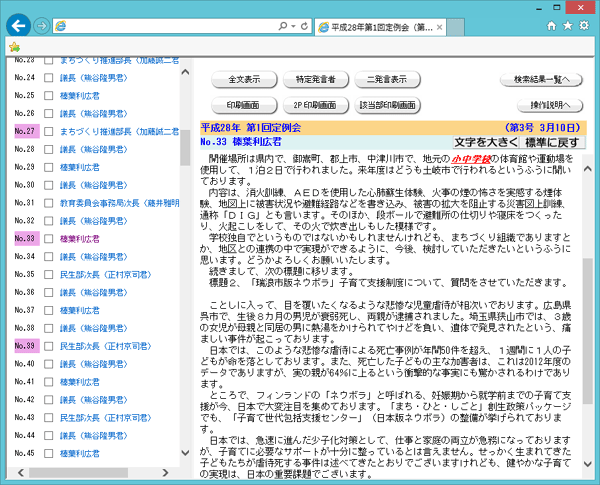
Task: Click the speaker list scroll left arrow
Action: coord(21,473)
